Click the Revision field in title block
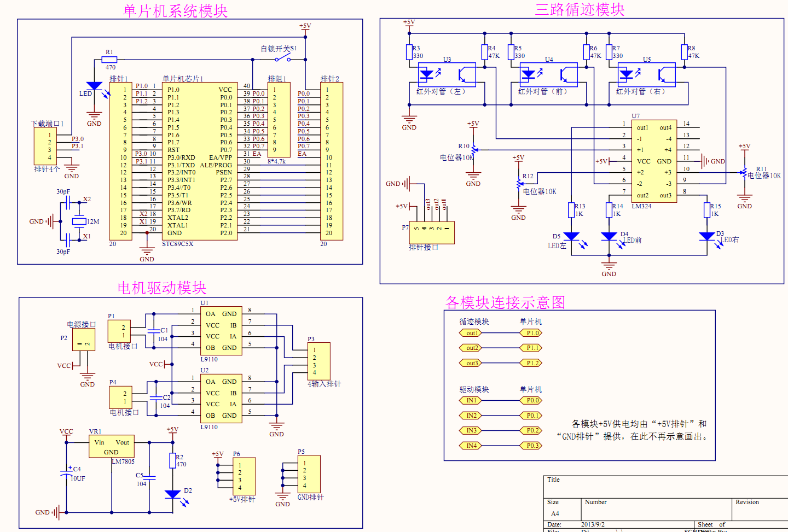The height and width of the screenshot is (532, 788). [x=760, y=510]
